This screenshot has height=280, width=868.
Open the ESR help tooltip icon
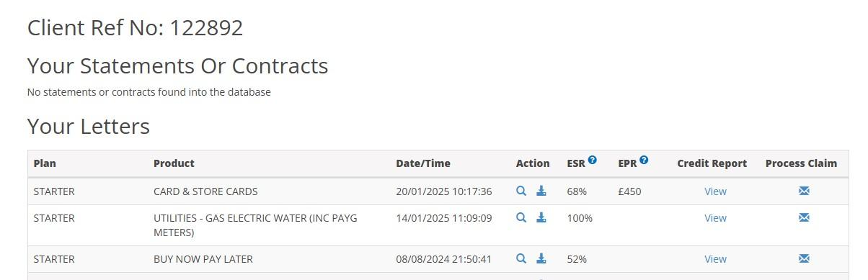click(593, 160)
